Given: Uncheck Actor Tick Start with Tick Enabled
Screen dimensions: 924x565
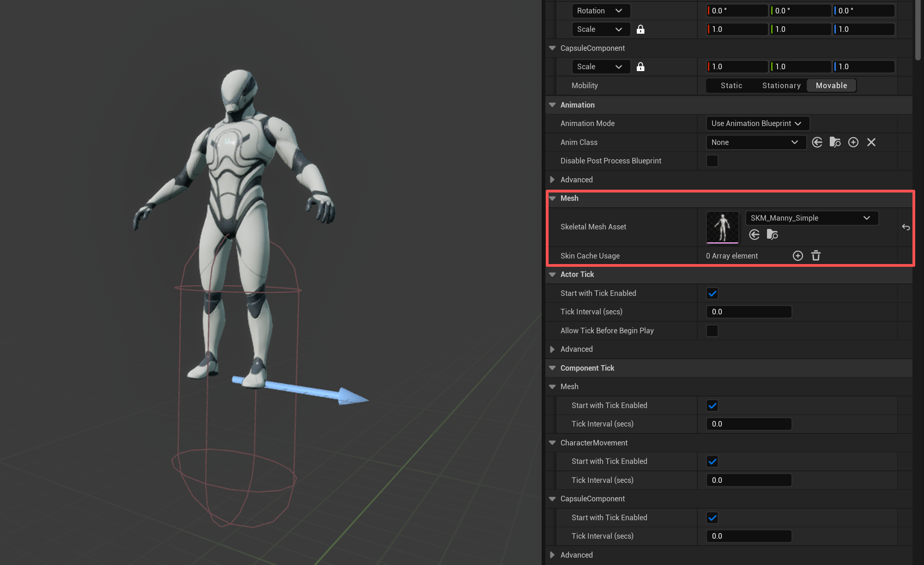Looking at the screenshot, I should tap(712, 294).
